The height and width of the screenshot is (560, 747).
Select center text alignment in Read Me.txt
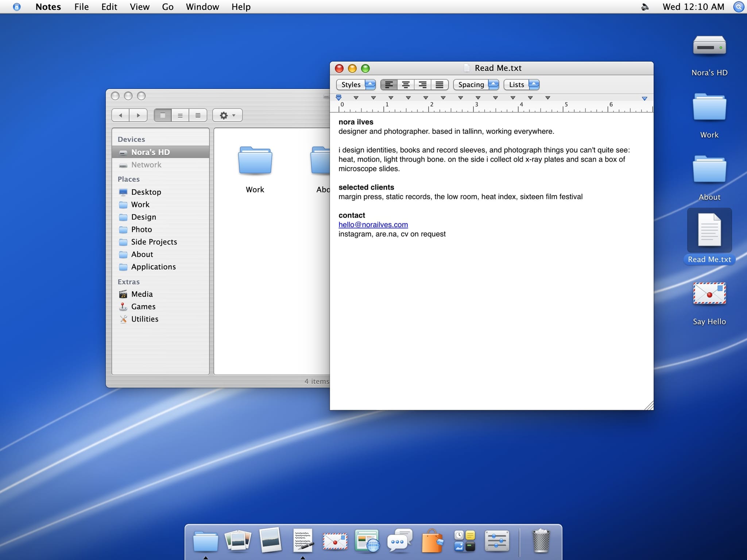click(406, 85)
